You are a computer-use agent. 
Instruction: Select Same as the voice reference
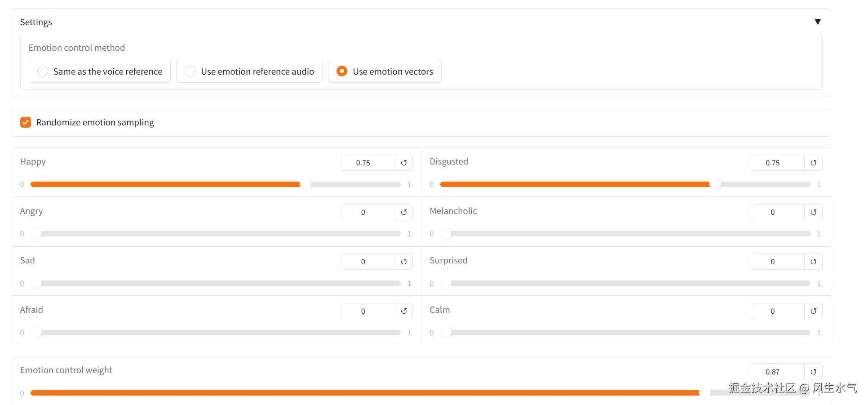pos(43,71)
